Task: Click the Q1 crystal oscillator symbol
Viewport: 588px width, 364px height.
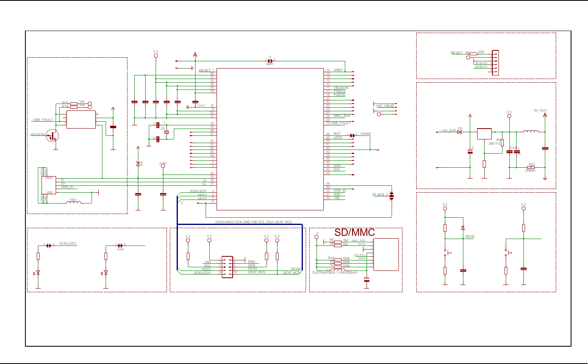Action: click(166, 132)
